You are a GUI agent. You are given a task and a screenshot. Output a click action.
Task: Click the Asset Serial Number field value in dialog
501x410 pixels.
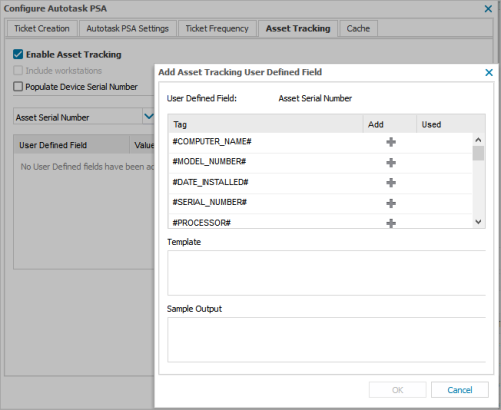[315, 98]
